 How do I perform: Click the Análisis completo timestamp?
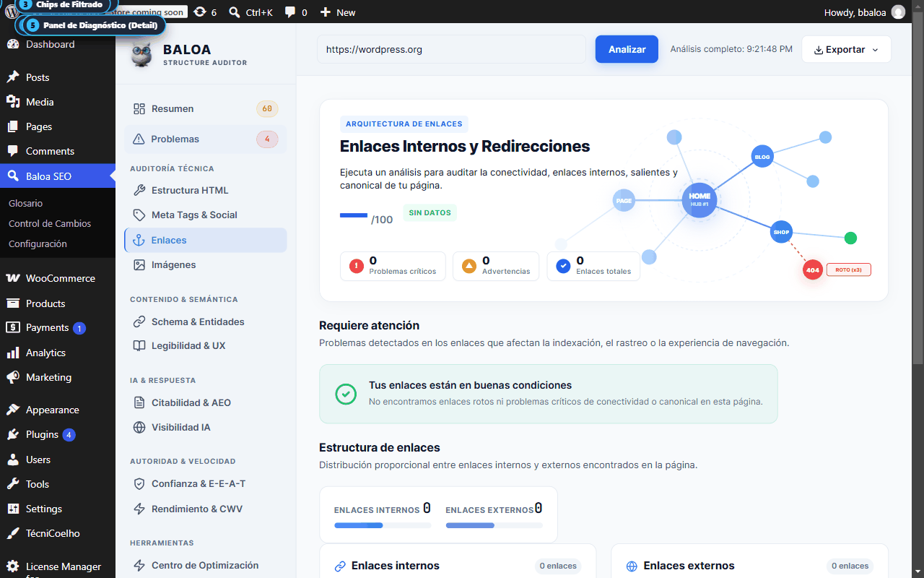pos(731,49)
